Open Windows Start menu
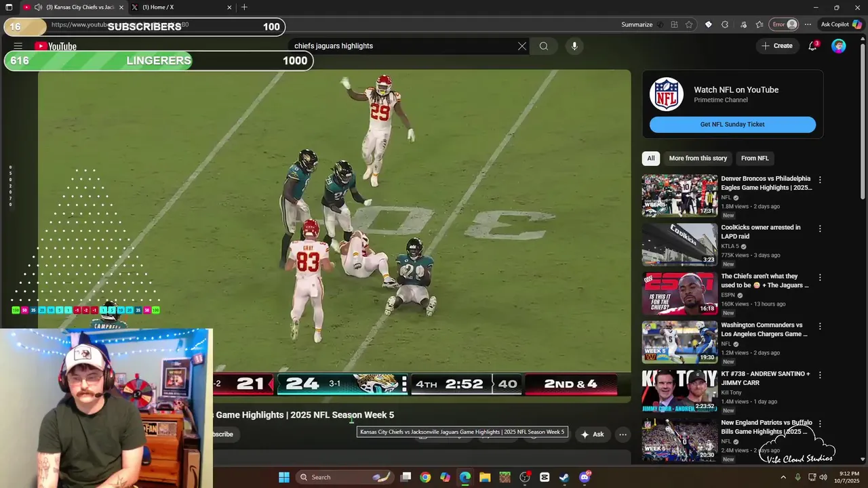 coord(284,477)
